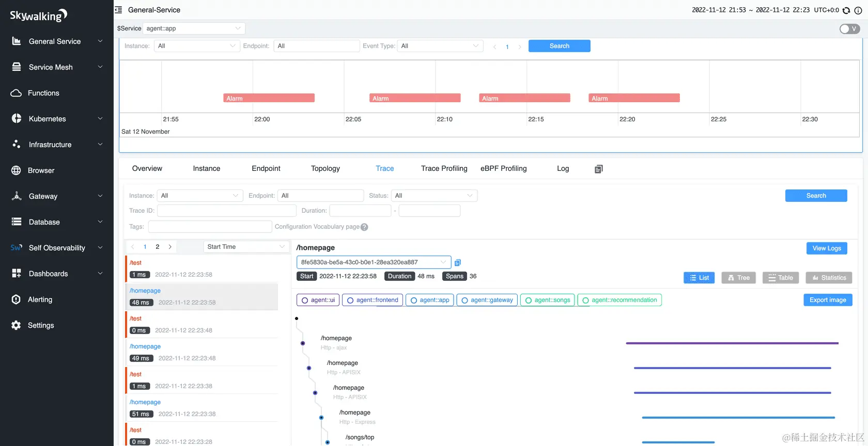Open the trace Status dropdown

coord(434,196)
